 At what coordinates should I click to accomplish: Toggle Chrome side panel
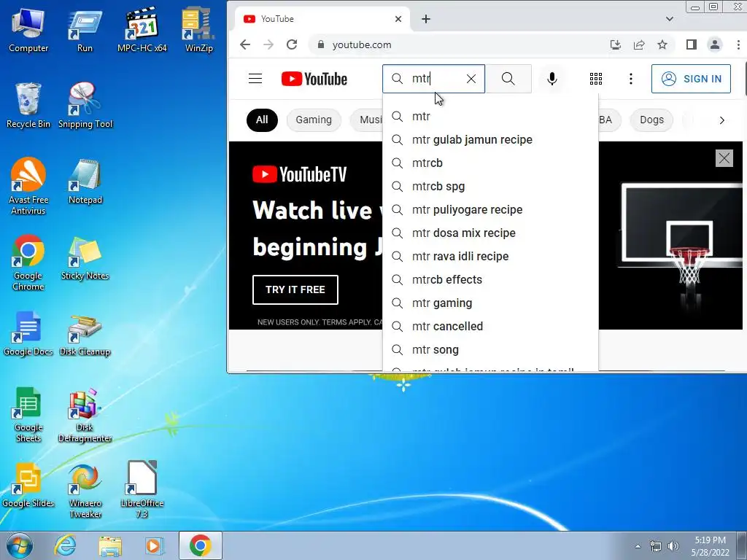pos(692,44)
